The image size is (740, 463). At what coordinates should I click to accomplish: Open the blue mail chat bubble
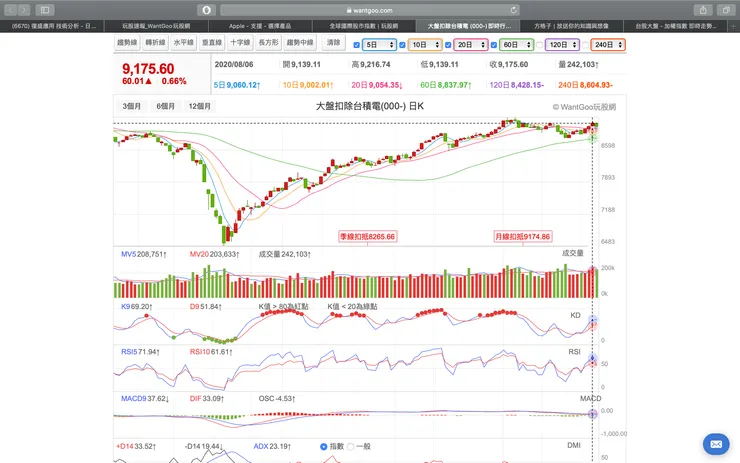point(716,444)
